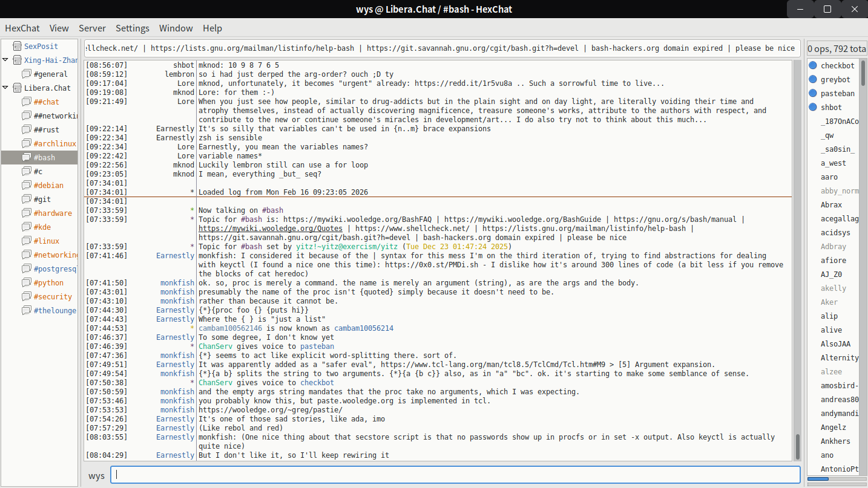Click the wys nickname button
The height and width of the screenshot is (488, 868).
point(96,475)
